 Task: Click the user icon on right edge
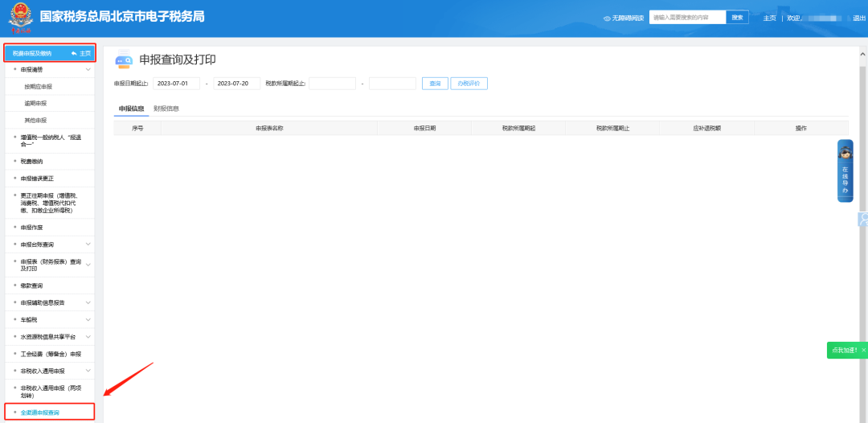pos(863,219)
